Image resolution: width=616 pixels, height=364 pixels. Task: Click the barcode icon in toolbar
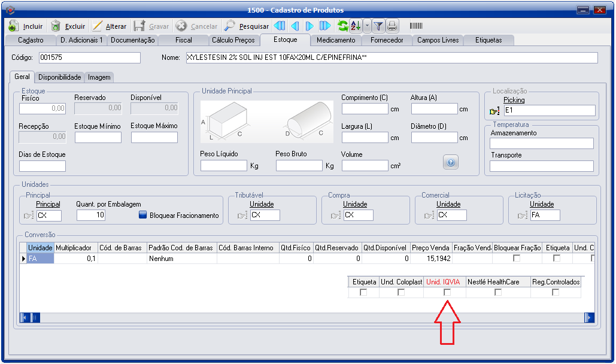(416, 26)
